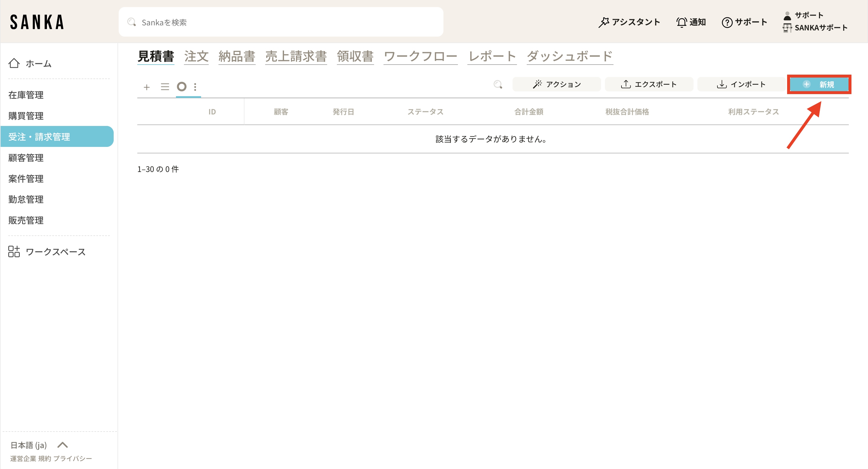Click the table search magnifier icon
This screenshot has width=868, height=469.
click(498, 84)
